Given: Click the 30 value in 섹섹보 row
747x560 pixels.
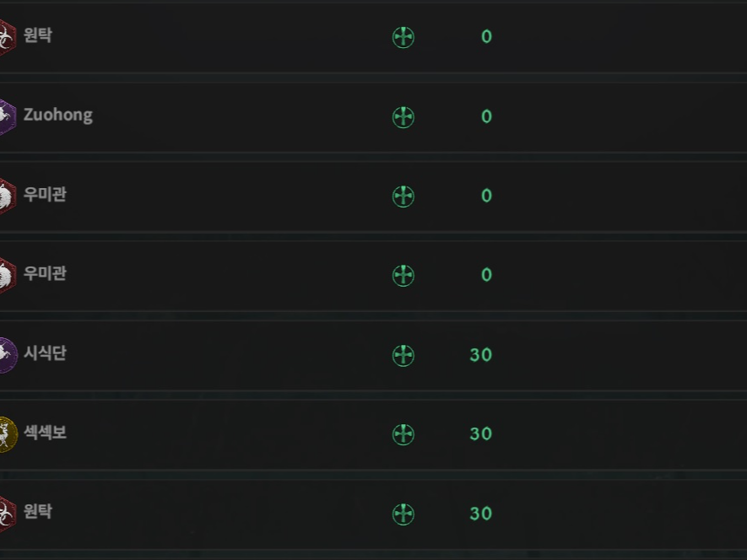Looking at the screenshot, I should 480,433.
